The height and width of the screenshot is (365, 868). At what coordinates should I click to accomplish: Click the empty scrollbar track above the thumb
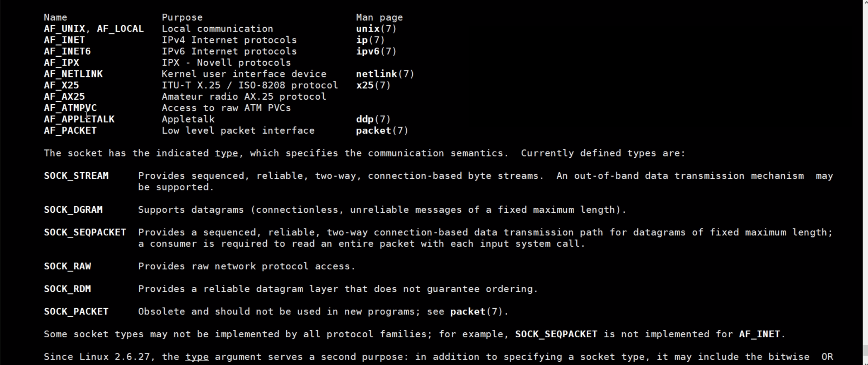[865, 166]
